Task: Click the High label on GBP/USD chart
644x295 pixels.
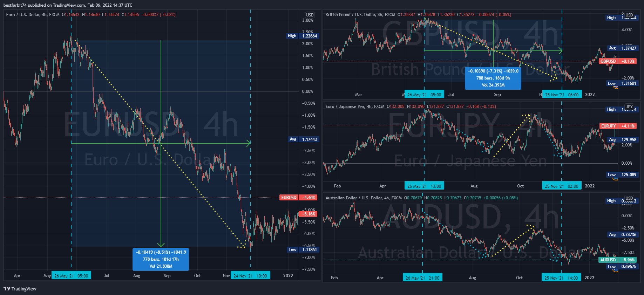Action: click(x=611, y=18)
